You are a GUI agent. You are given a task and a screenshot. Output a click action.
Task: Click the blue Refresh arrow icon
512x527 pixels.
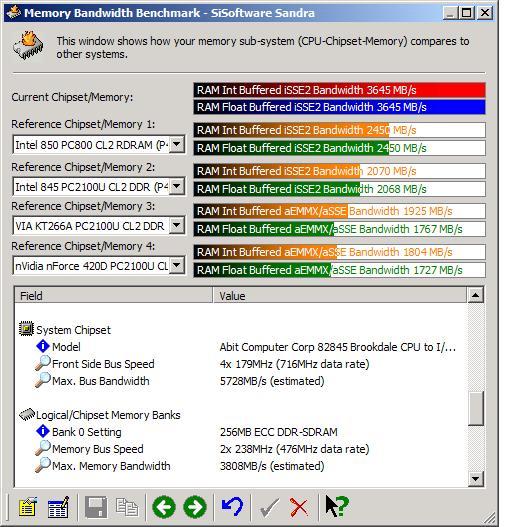232,506
